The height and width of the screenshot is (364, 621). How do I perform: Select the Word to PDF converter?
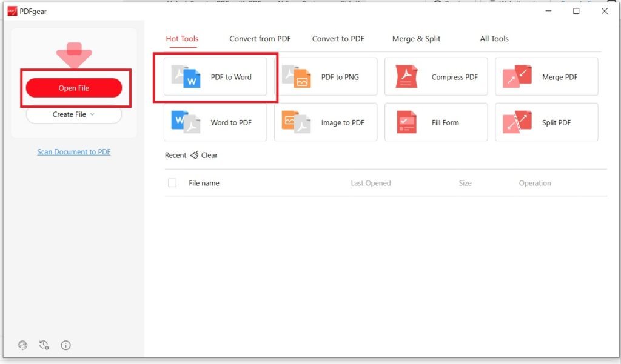pyautogui.click(x=215, y=122)
